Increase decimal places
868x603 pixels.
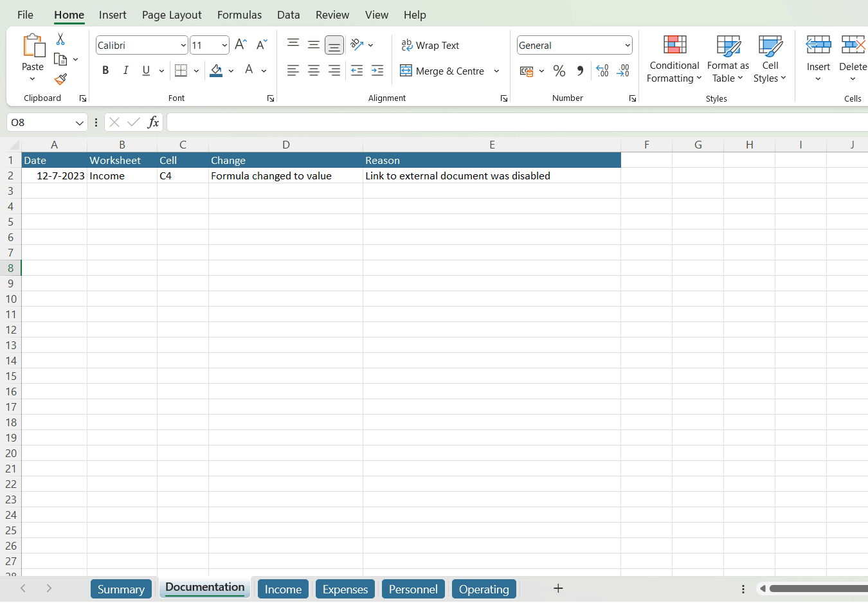tap(602, 71)
